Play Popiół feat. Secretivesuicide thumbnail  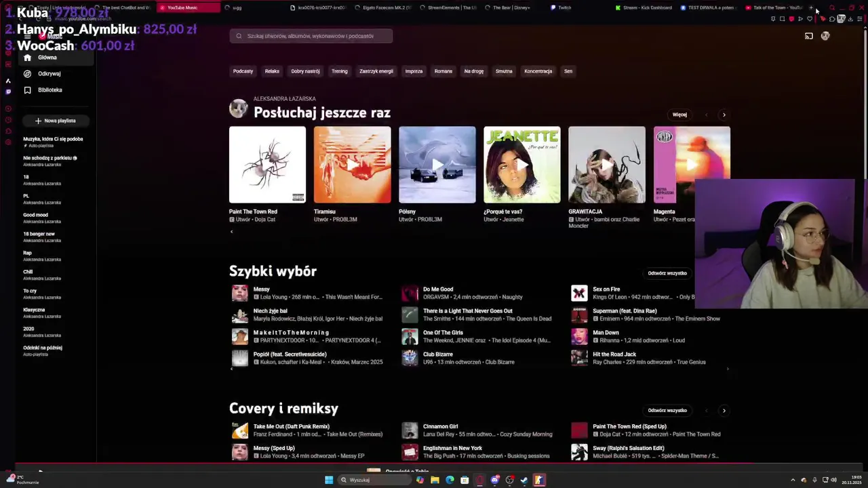click(x=240, y=358)
